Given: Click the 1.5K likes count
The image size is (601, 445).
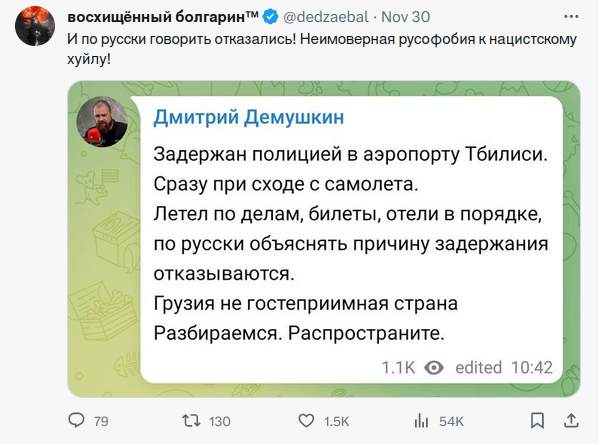Looking at the screenshot, I should 337,421.
